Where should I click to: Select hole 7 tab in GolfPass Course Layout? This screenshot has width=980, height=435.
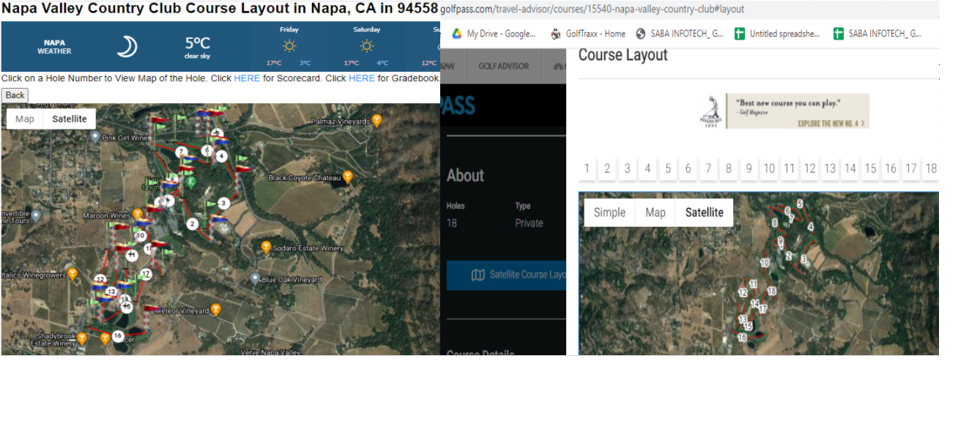[708, 168]
